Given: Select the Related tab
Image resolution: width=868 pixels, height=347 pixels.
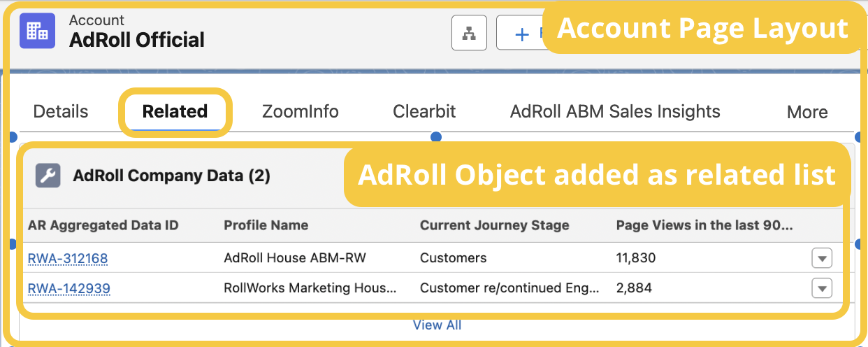Looking at the screenshot, I should tap(175, 112).
